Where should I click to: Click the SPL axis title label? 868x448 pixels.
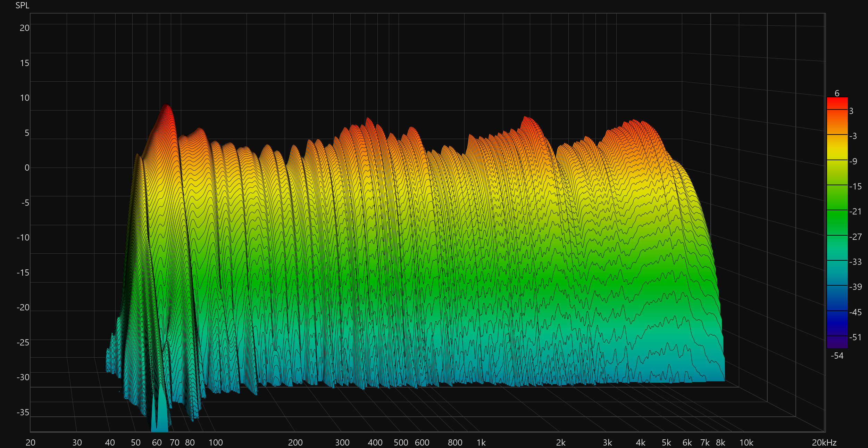(22, 6)
